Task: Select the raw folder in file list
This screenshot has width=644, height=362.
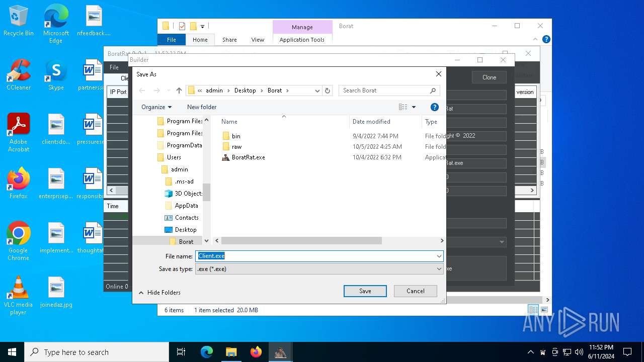Action: tap(236, 147)
